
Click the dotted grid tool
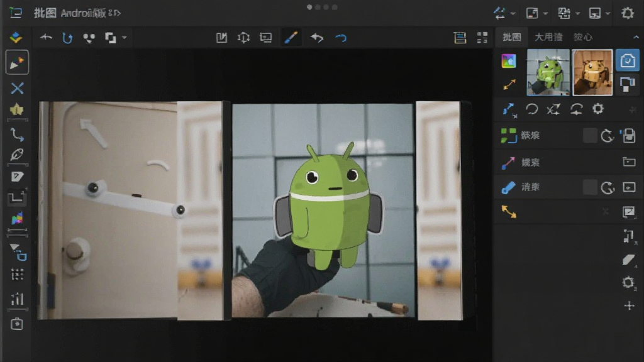pyautogui.click(x=17, y=274)
